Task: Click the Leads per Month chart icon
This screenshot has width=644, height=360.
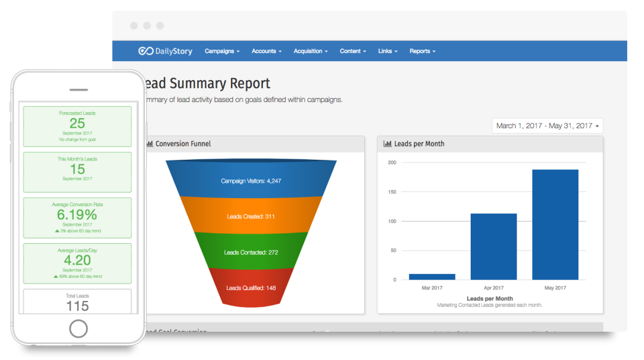Action: (387, 144)
